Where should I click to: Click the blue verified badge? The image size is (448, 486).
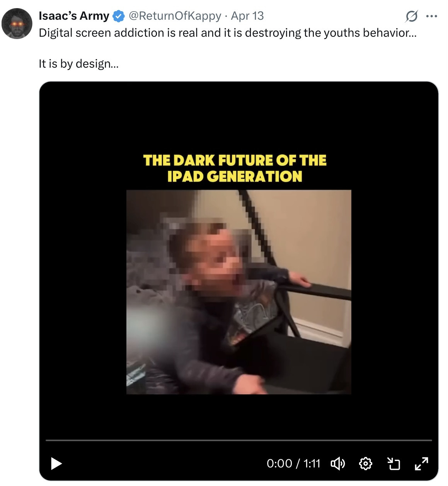tap(118, 16)
